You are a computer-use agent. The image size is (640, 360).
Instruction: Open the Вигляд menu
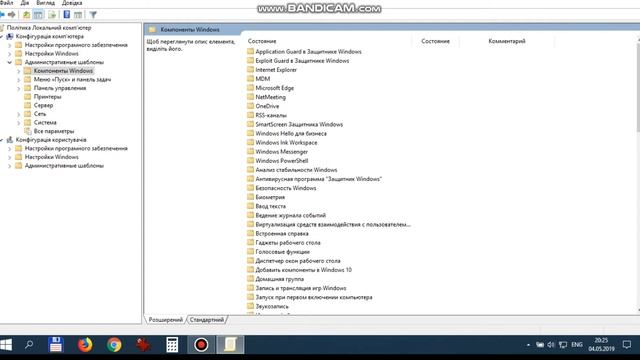tap(45, 3)
